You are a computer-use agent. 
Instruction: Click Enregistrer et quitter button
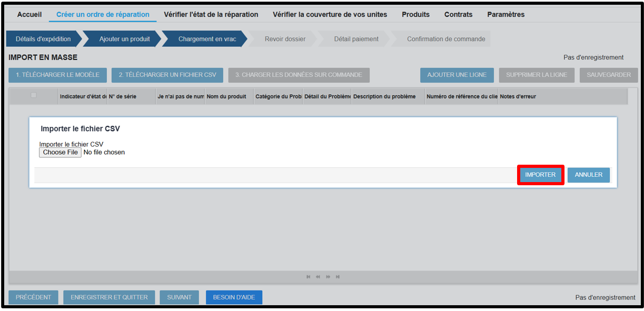[109, 297]
